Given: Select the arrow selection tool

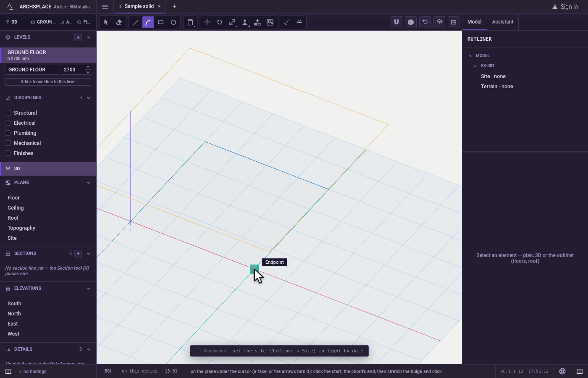Looking at the screenshot, I should (x=106, y=22).
